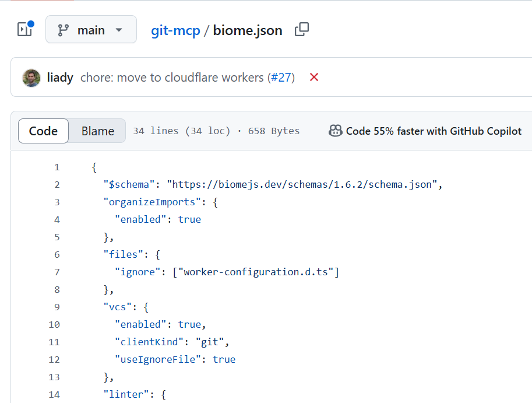This screenshot has width=532, height=403.
Task: Toggle selection of line number 1
Action: point(57,167)
